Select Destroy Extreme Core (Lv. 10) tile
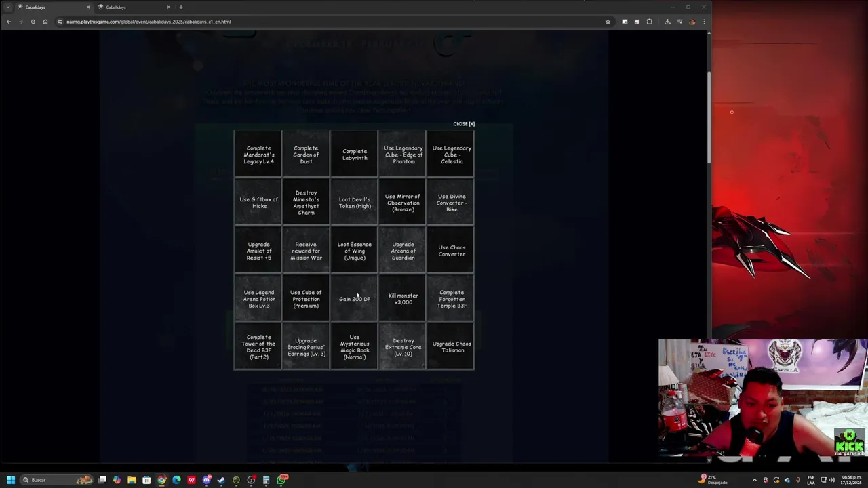Viewport: 868px width, 488px height. 403,347
